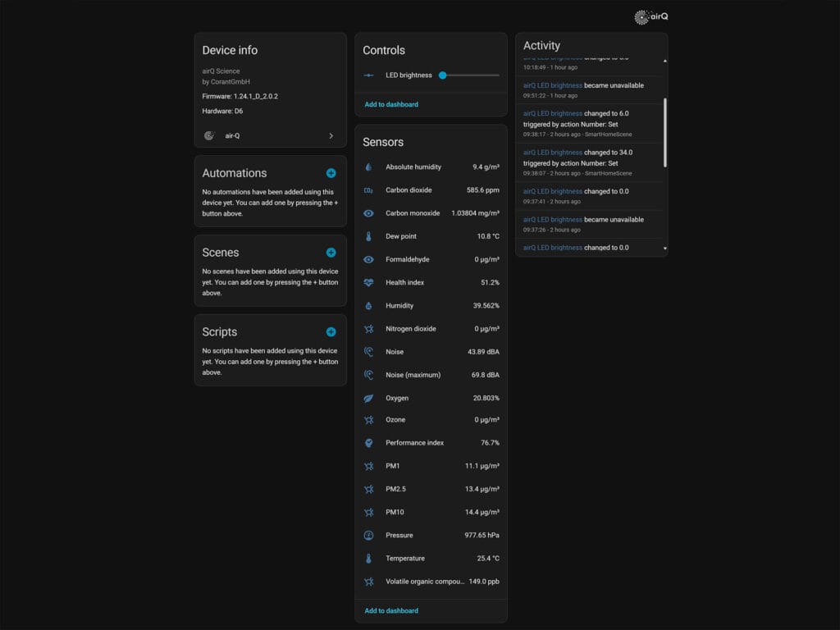
Task: Click the LED brightness slider handle
Action: (442, 75)
